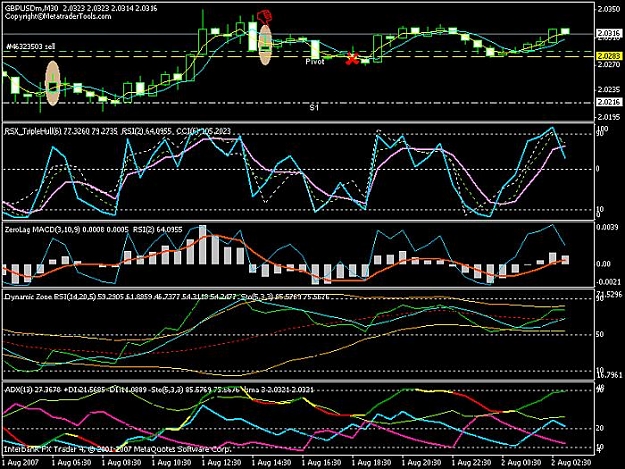
Task: Click the 16.7961 RSI scale value
Action: 610,375
